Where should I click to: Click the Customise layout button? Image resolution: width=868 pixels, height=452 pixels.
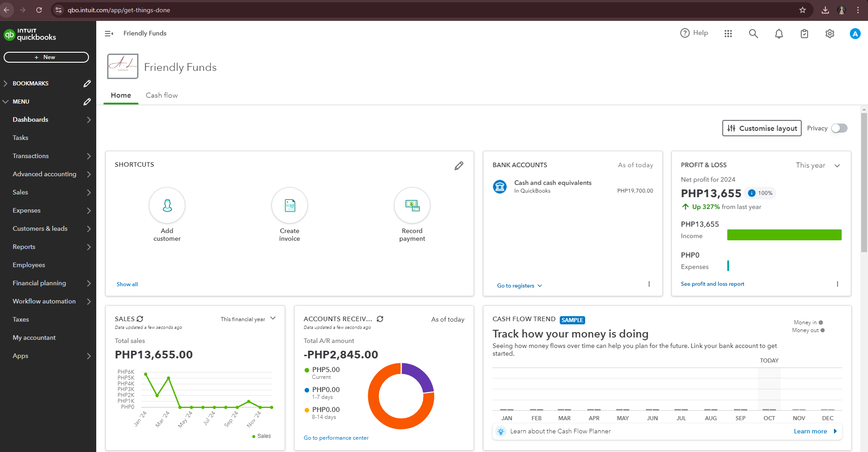[x=762, y=129]
